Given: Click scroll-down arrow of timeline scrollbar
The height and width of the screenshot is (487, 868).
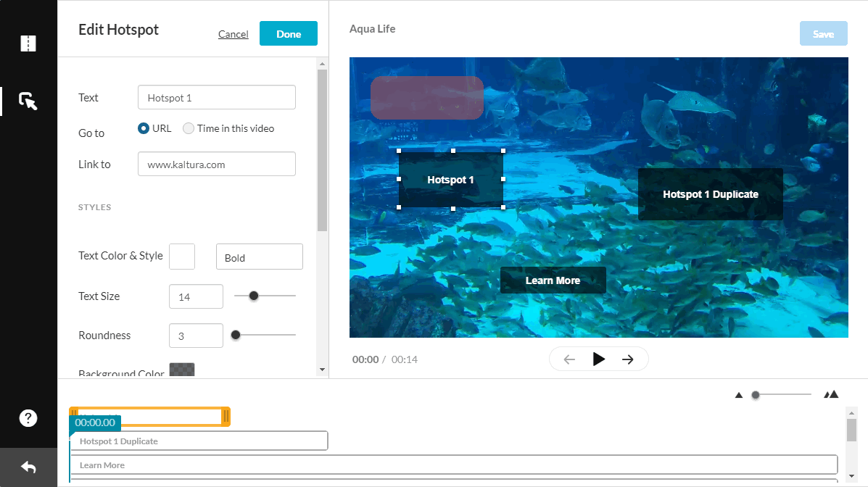Looking at the screenshot, I should pos(851,476).
